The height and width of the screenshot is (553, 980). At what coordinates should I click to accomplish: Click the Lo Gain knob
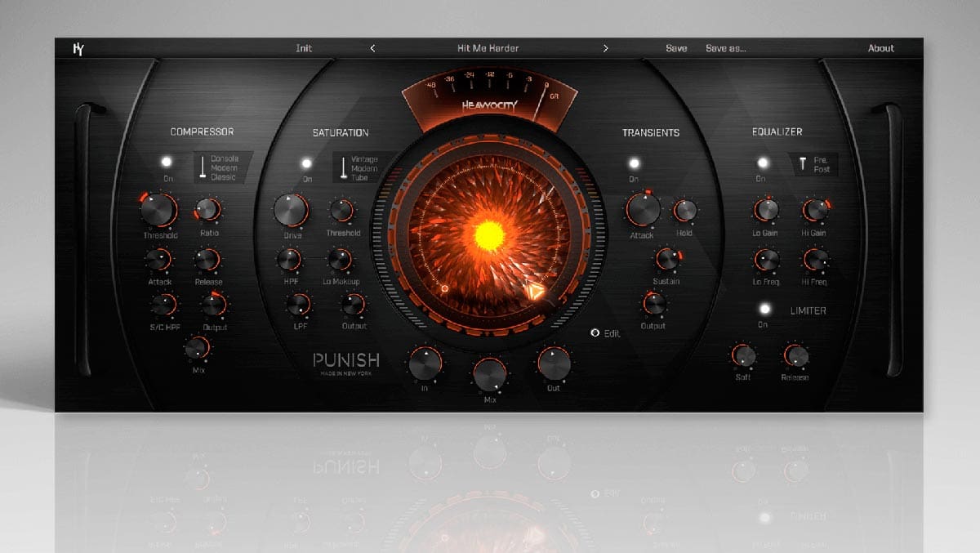point(765,210)
